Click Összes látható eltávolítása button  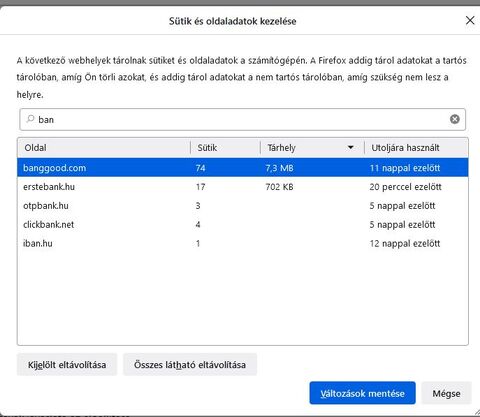[190, 365]
